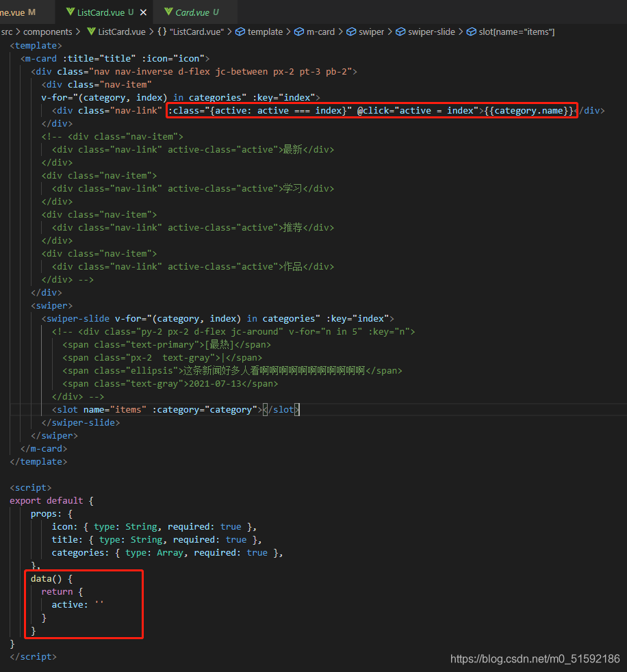Click the span containing date 2021-07-13
The width and height of the screenshot is (627, 672).
pos(170,384)
